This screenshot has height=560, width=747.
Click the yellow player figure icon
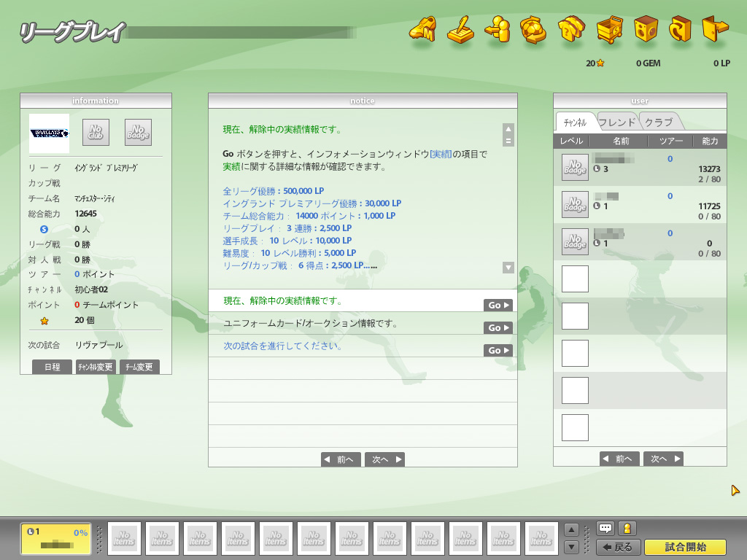click(627, 528)
